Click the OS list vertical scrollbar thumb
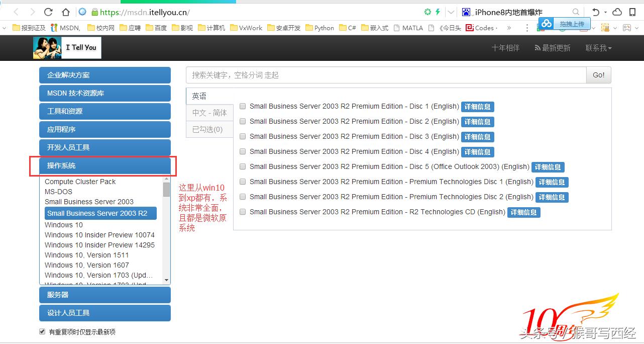Image resolution: width=644 pixels, height=344 pixels. (166, 190)
